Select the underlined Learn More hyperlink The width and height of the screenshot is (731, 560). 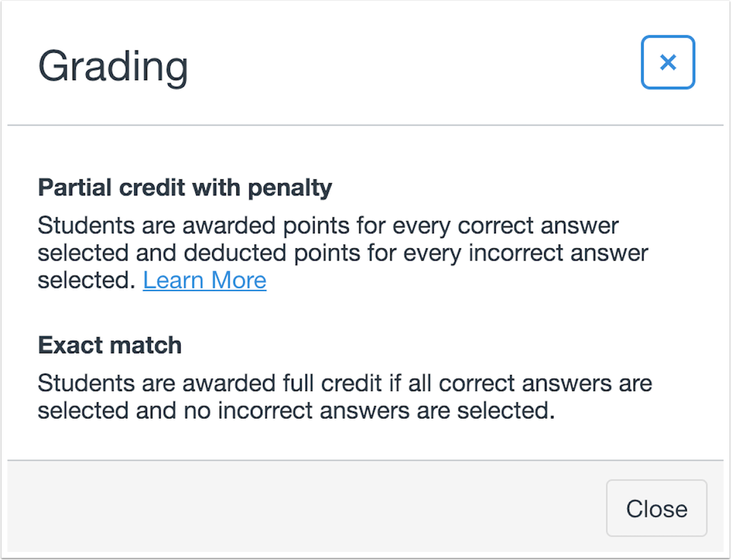pos(204,280)
